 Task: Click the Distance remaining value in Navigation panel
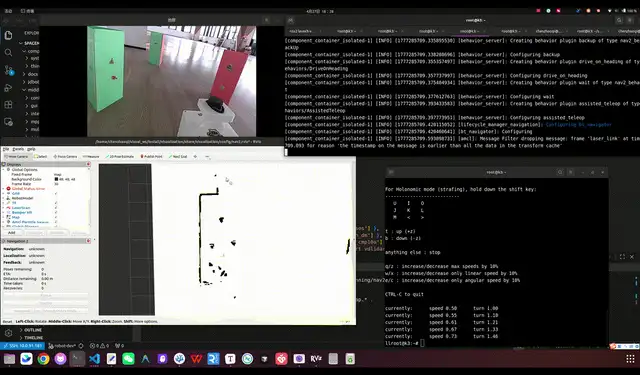click(47, 279)
